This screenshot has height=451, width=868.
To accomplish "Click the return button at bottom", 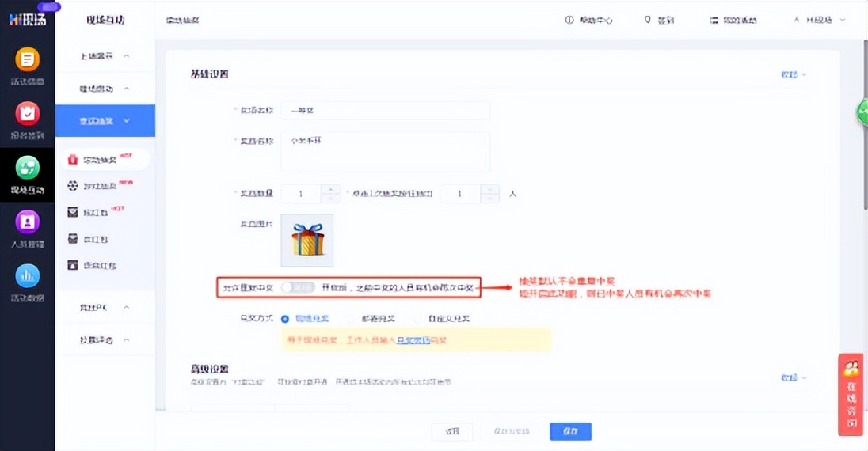I will click(452, 431).
